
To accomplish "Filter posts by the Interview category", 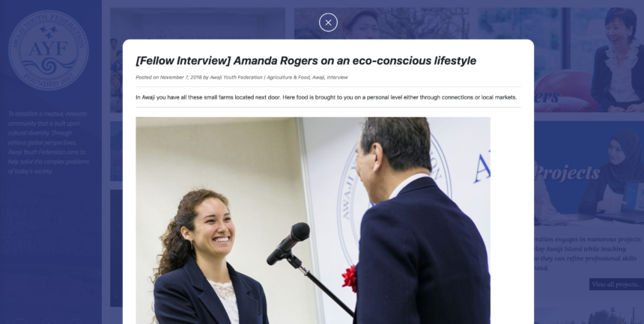I will point(337,77).
